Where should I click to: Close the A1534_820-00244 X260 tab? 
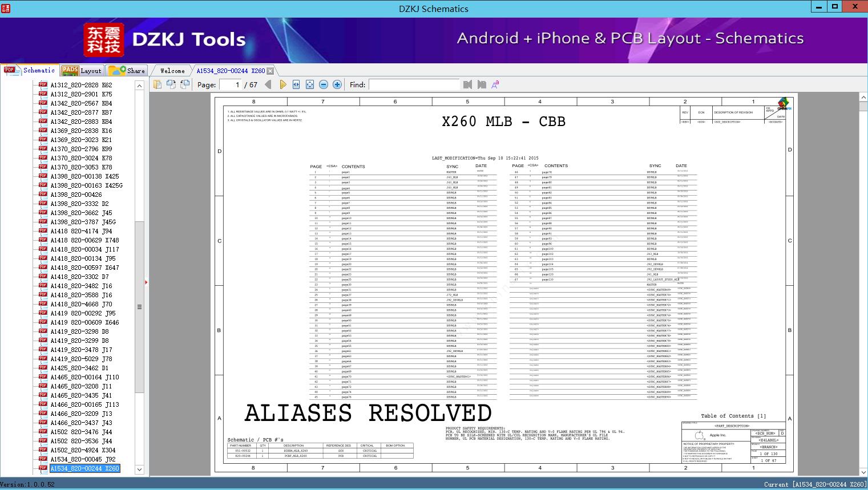(x=271, y=71)
